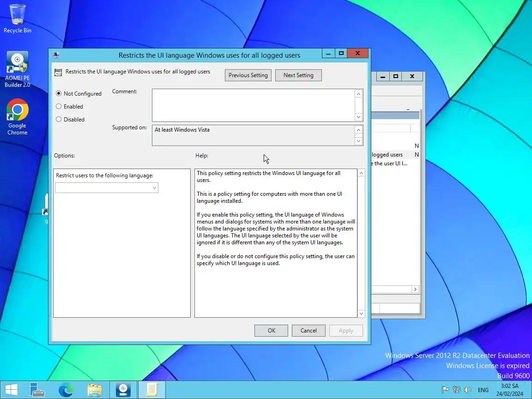The width and height of the screenshot is (532, 399).
Task: Click Help pane scroll down arrow
Action: [361, 314]
